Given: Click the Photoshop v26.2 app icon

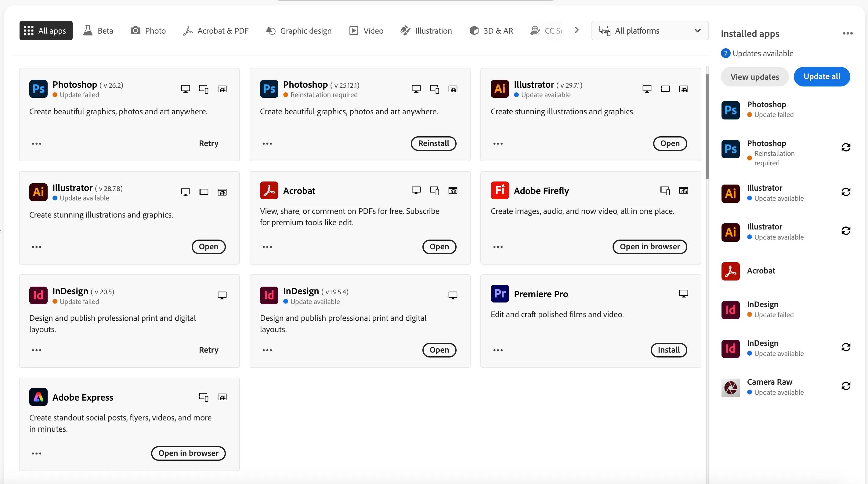Looking at the screenshot, I should coord(38,89).
